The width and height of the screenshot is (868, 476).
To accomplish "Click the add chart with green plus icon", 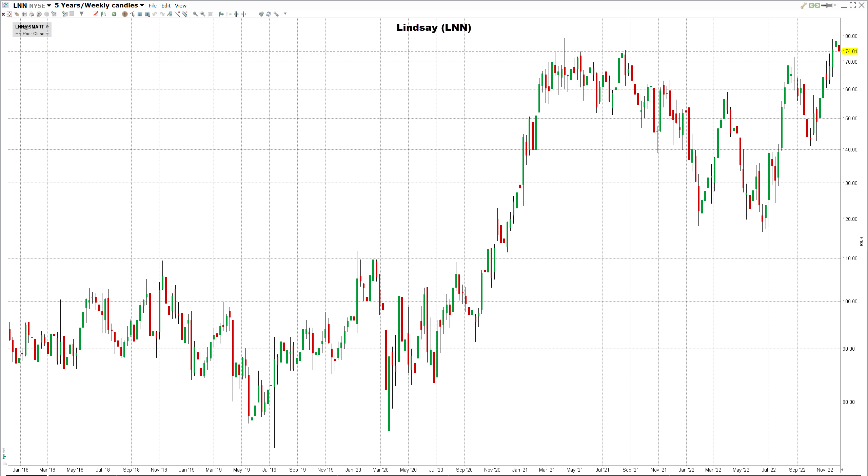I will (x=65, y=14).
